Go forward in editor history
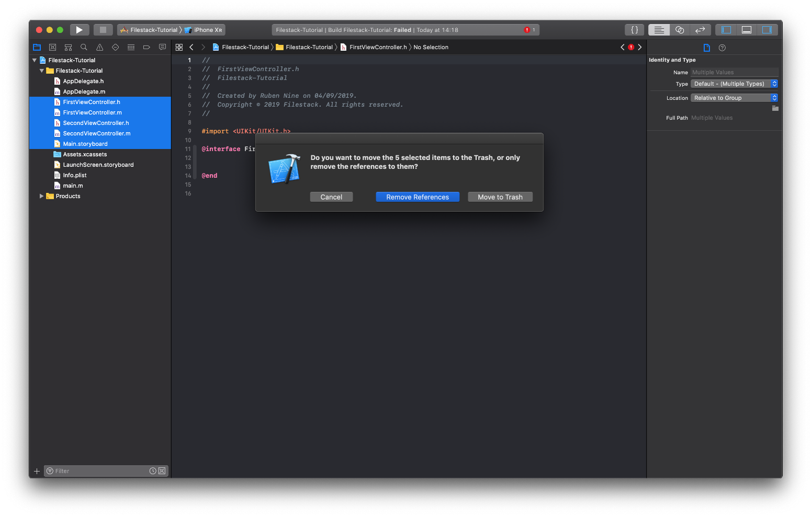 [x=204, y=47]
